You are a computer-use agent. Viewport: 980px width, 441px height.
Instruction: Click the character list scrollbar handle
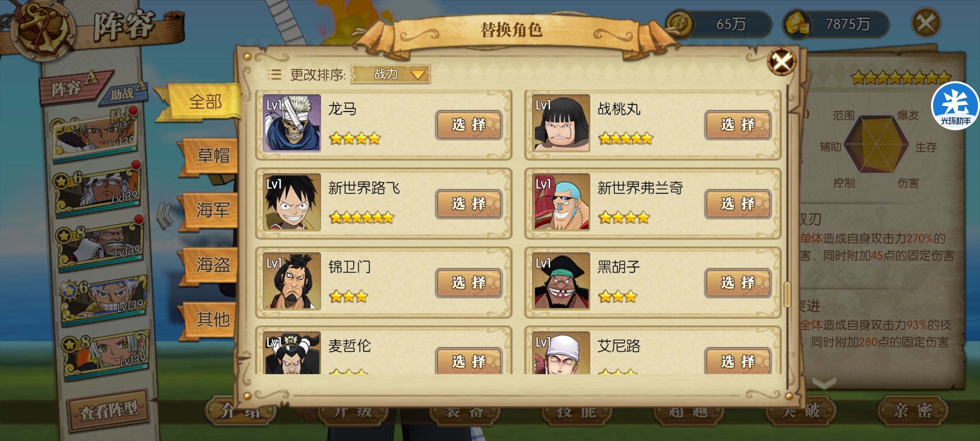pos(787,294)
